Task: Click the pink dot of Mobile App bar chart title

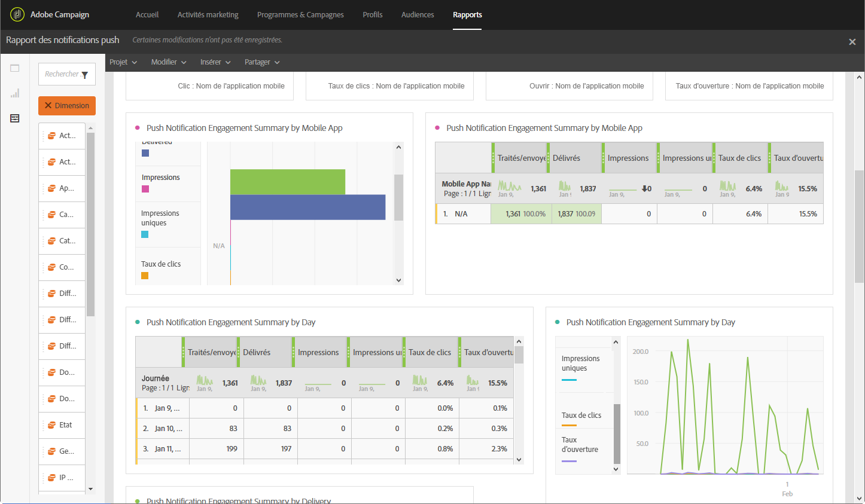Action: pos(138,128)
